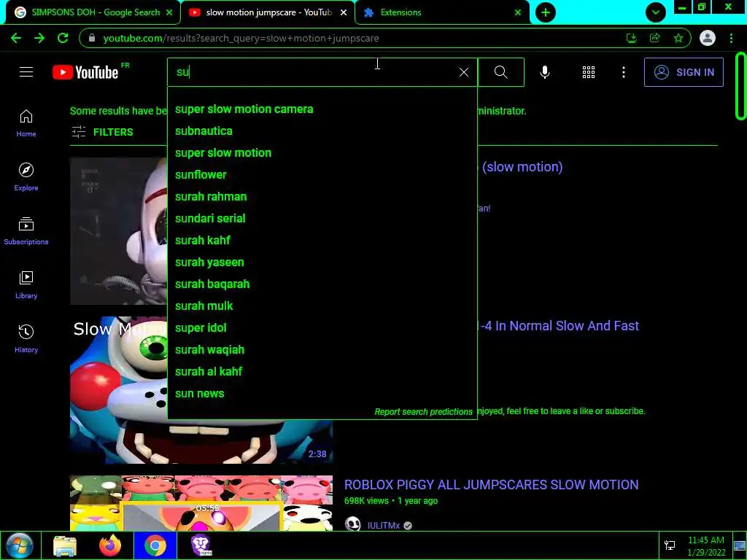Go to Home in sidebar
The width and height of the screenshot is (747, 560).
pos(26,123)
